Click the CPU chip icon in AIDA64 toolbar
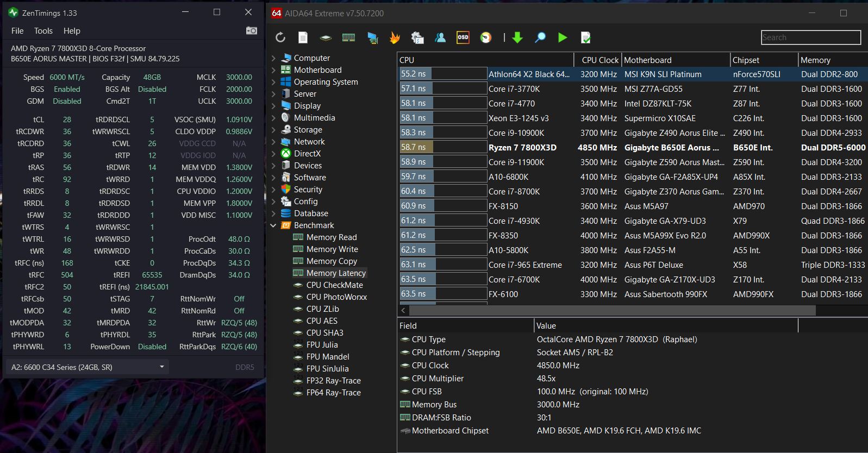This screenshot has height=453, width=868. (x=326, y=37)
